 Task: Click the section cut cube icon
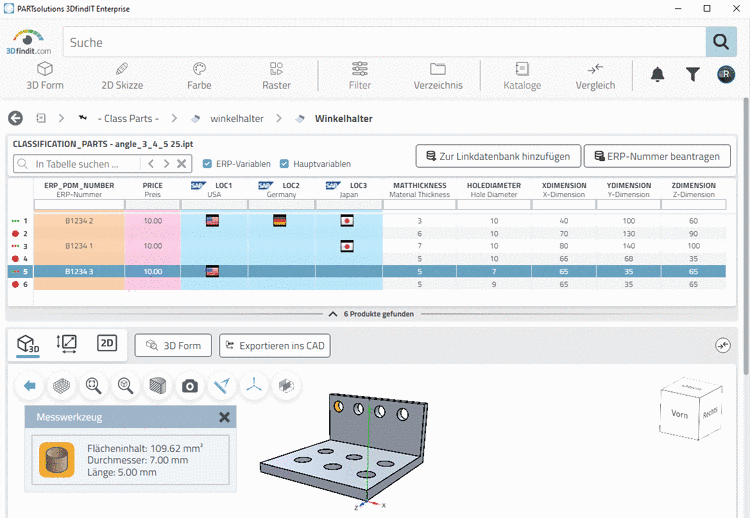click(286, 386)
